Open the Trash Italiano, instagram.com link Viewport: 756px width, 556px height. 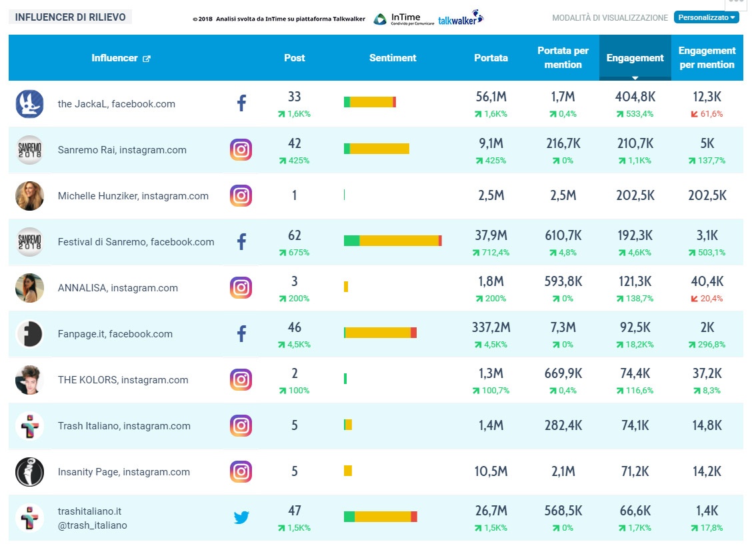click(x=124, y=426)
